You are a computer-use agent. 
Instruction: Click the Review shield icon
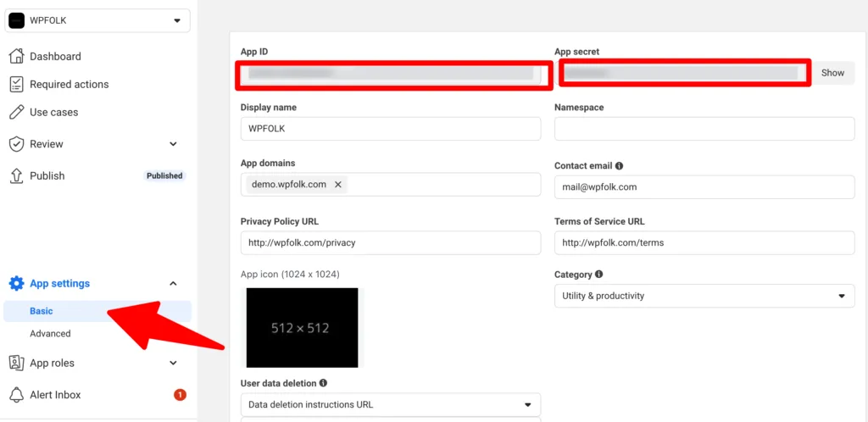point(17,144)
